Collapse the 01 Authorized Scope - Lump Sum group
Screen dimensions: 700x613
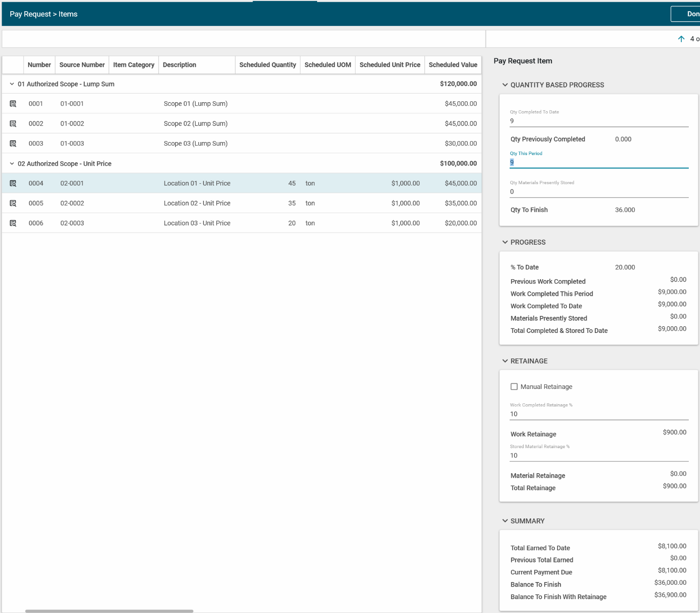click(12, 84)
